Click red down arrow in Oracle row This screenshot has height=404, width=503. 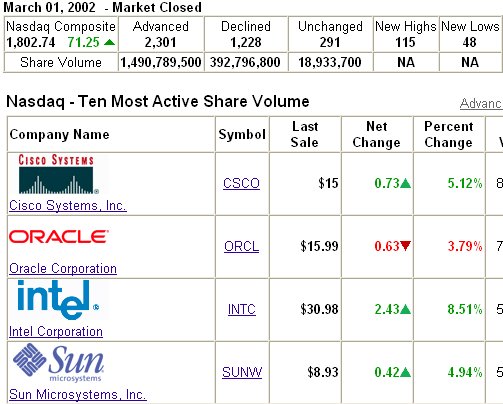click(x=406, y=246)
